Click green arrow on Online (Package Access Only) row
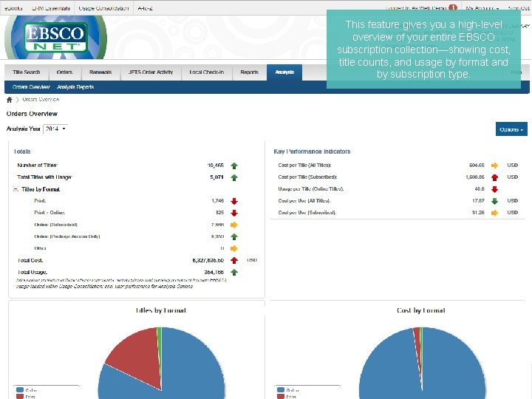This screenshot has height=399, width=532. pos(234,236)
